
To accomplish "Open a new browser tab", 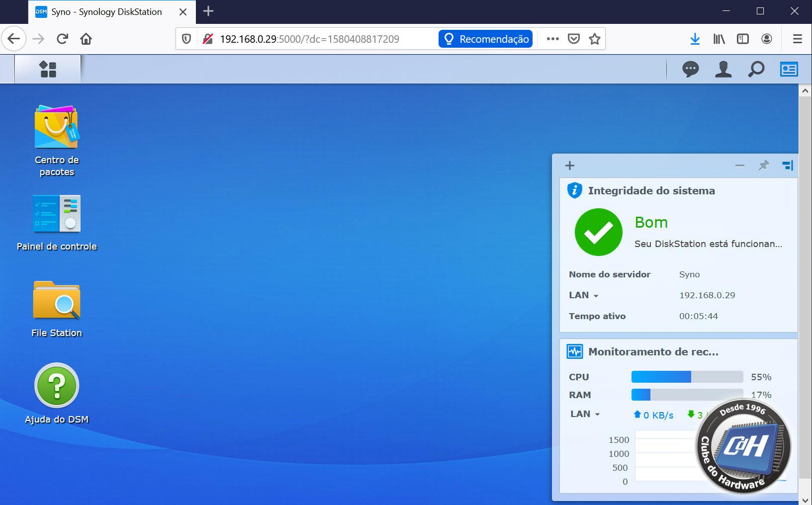I will coord(208,11).
